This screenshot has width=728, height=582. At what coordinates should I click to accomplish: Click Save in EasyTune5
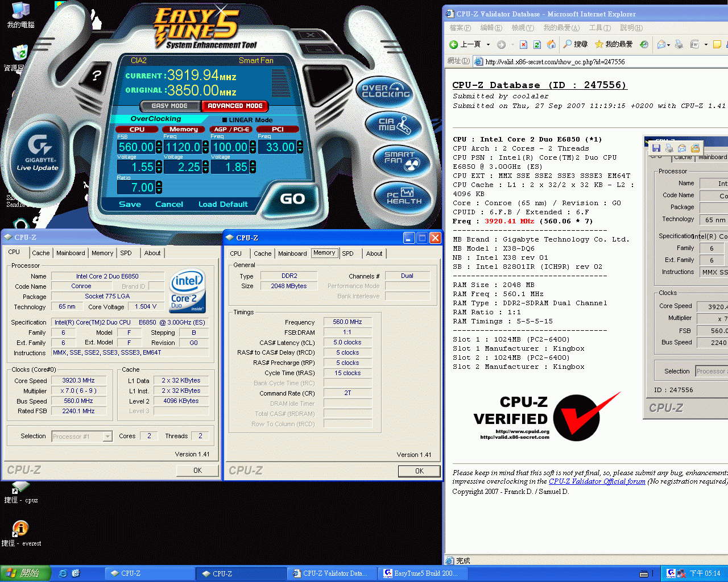(130, 204)
